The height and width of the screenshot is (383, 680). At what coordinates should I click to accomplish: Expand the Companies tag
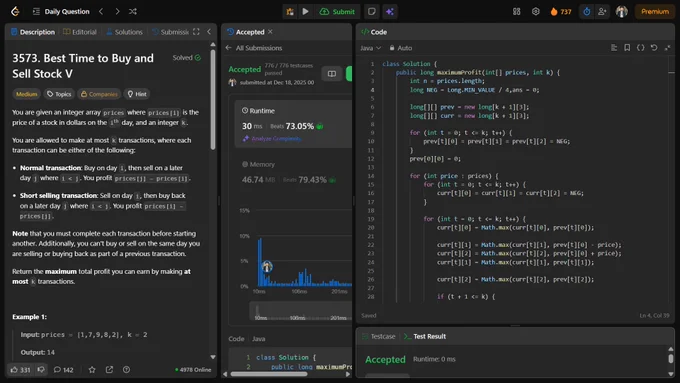[99, 94]
